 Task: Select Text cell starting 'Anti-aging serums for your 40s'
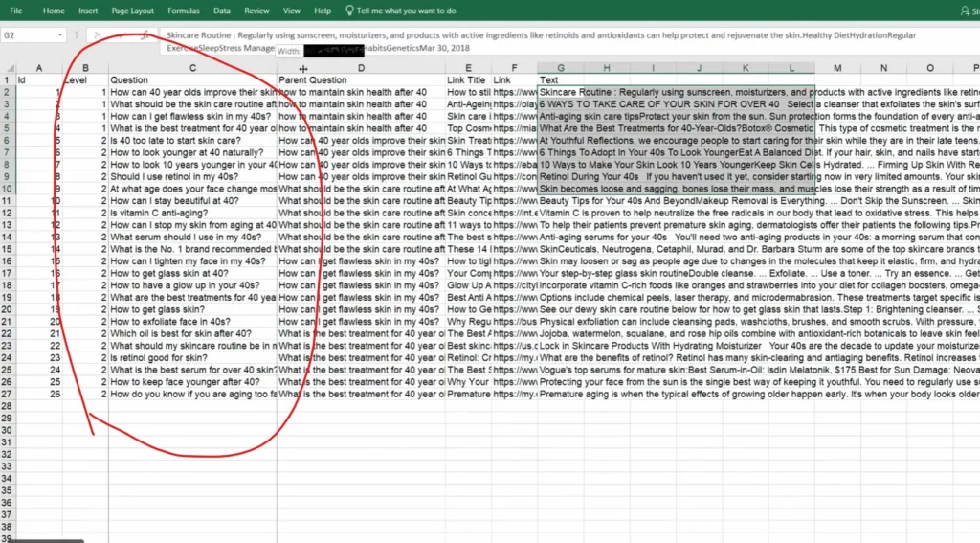(x=561, y=238)
